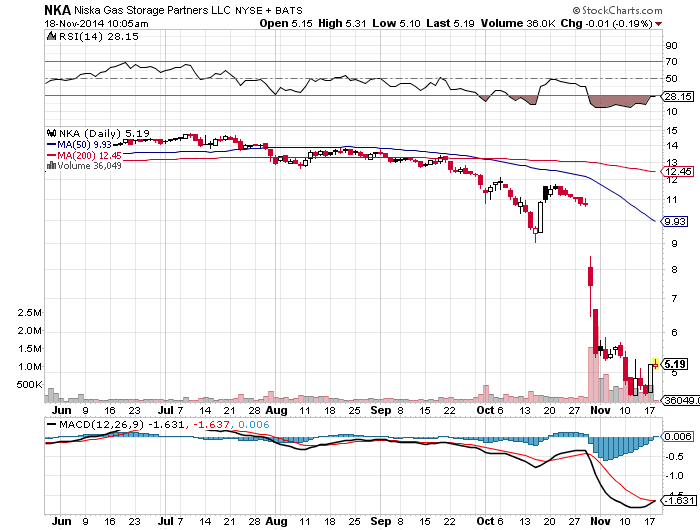Click the 36049 volume tag on right axis

click(679, 401)
